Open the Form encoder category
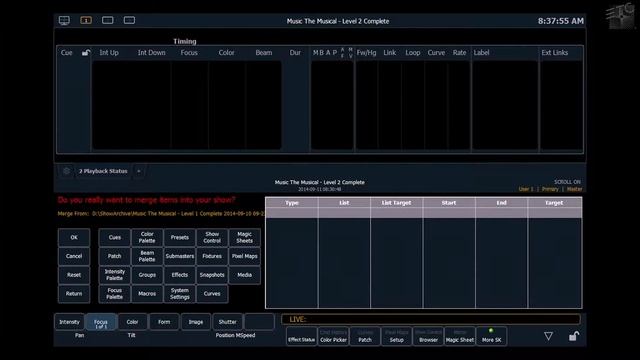The height and width of the screenshot is (360, 640). point(164,322)
